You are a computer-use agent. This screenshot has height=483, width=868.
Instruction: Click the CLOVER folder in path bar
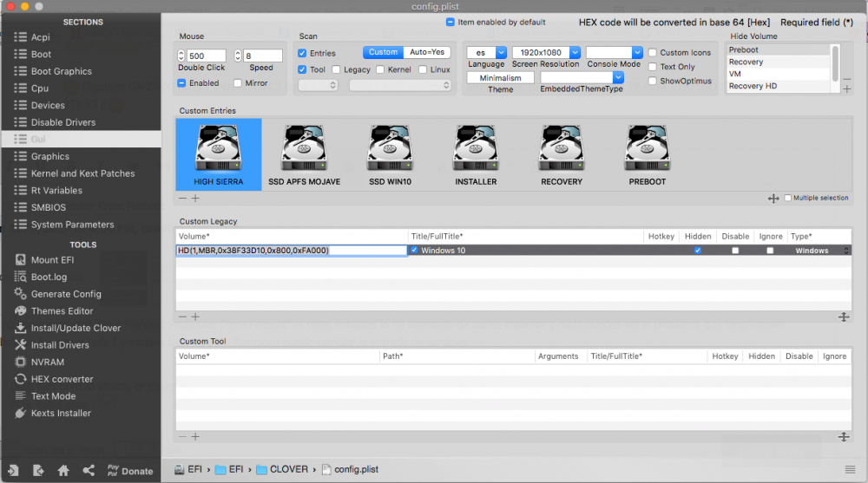(x=282, y=469)
